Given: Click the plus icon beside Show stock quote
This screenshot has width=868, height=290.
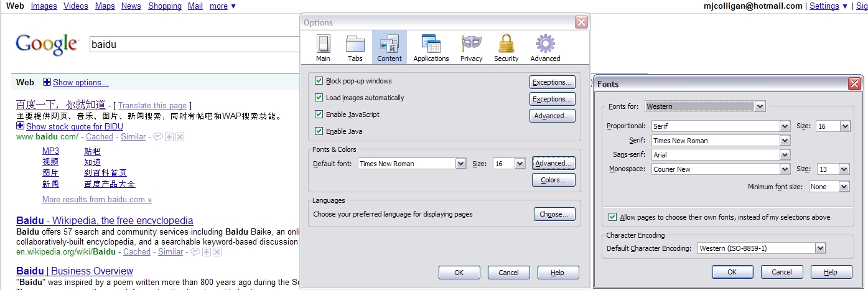Looking at the screenshot, I should pyautogui.click(x=21, y=126).
